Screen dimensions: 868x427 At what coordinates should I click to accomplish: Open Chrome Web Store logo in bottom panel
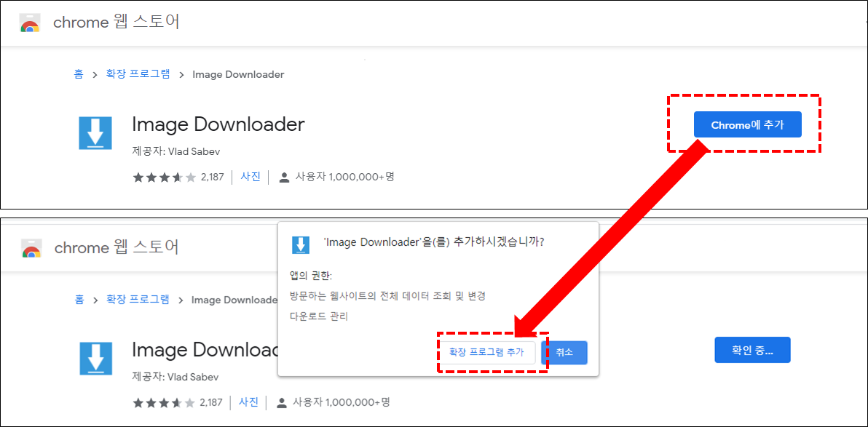click(x=31, y=248)
